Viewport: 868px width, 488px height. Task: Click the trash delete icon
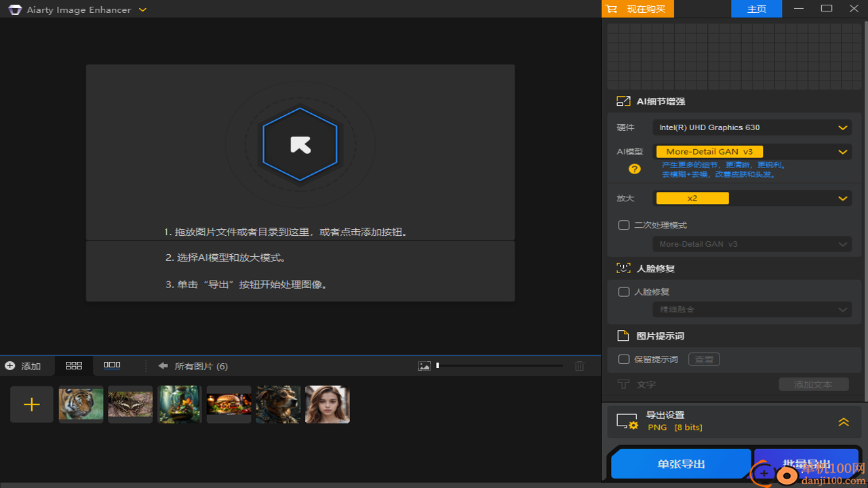click(579, 366)
